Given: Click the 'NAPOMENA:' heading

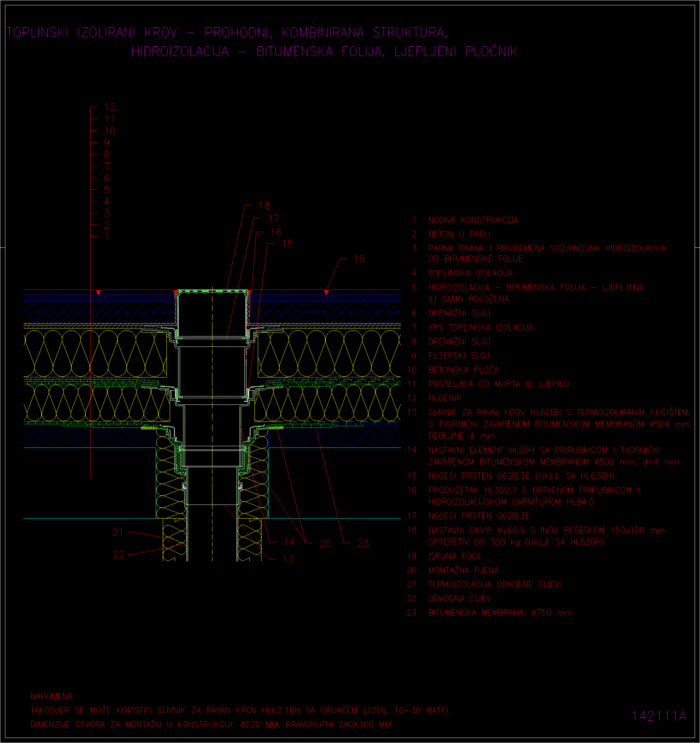Looking at the screenshot, I should pyautogui.click(x=53, y=697).
